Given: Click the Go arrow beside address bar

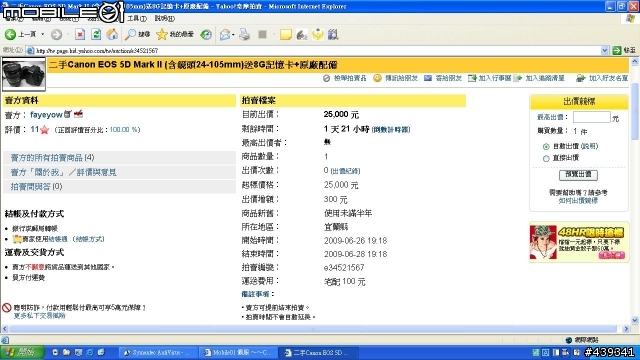Looking at the screenshot, I should coord(617,51).
